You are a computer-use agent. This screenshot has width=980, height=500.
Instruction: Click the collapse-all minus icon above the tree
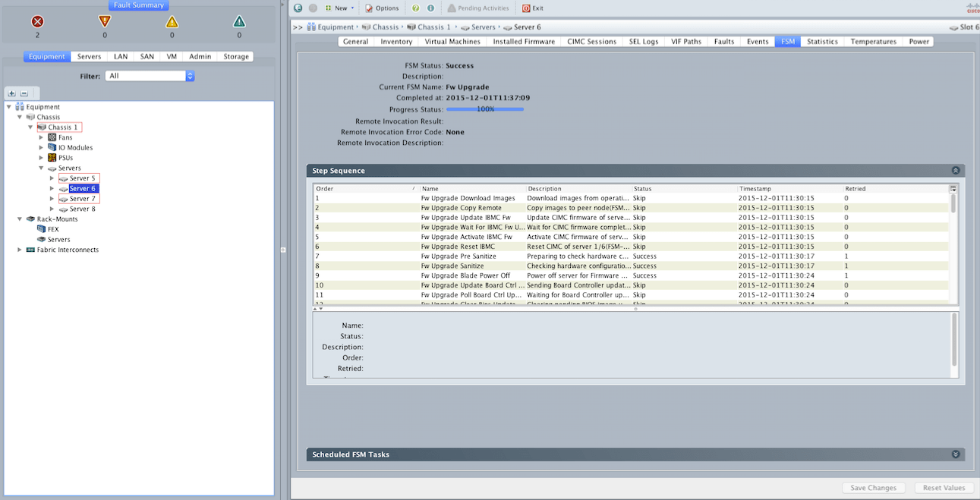(24, 93)
